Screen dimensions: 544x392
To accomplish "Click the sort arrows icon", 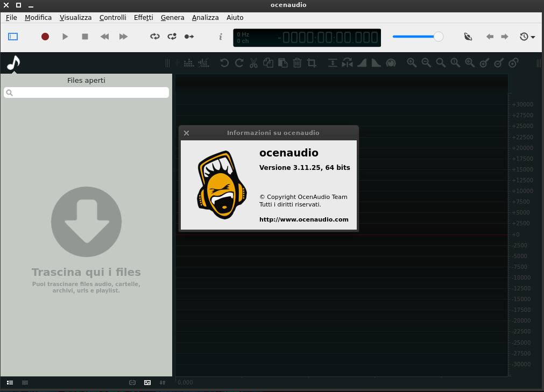I will 163,383.
